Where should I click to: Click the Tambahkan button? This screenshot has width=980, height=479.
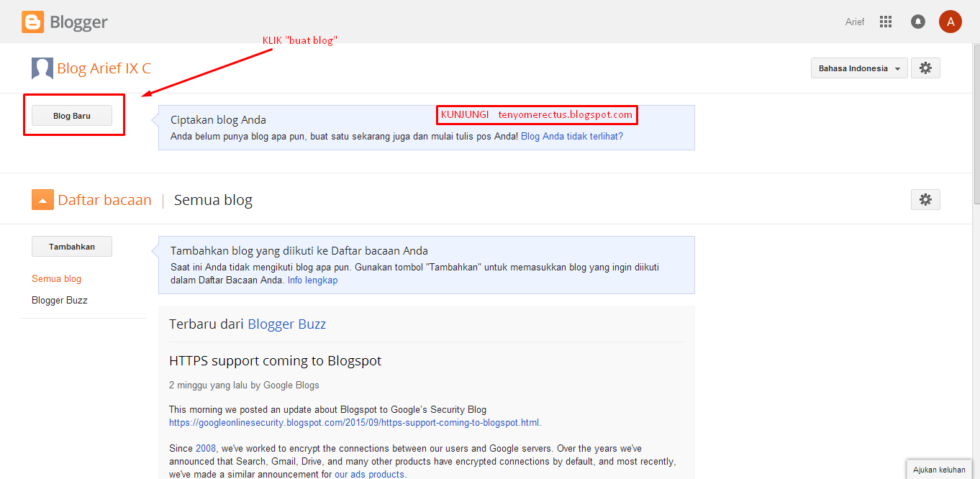coord(71,246)
